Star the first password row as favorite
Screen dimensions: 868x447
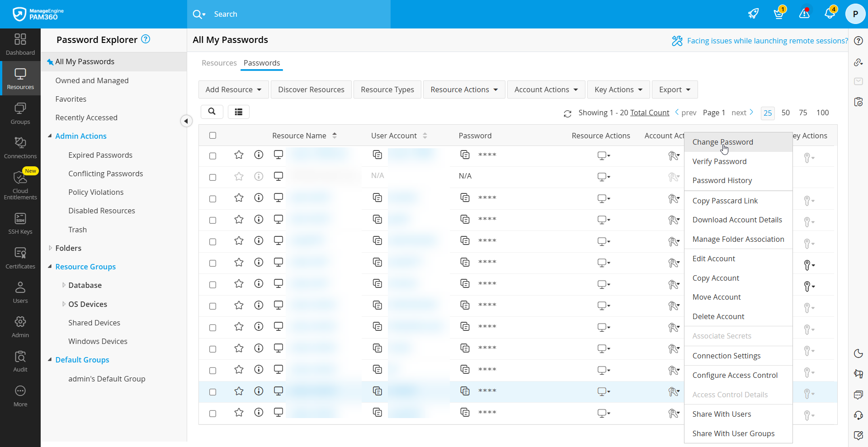tap(238, 155)
